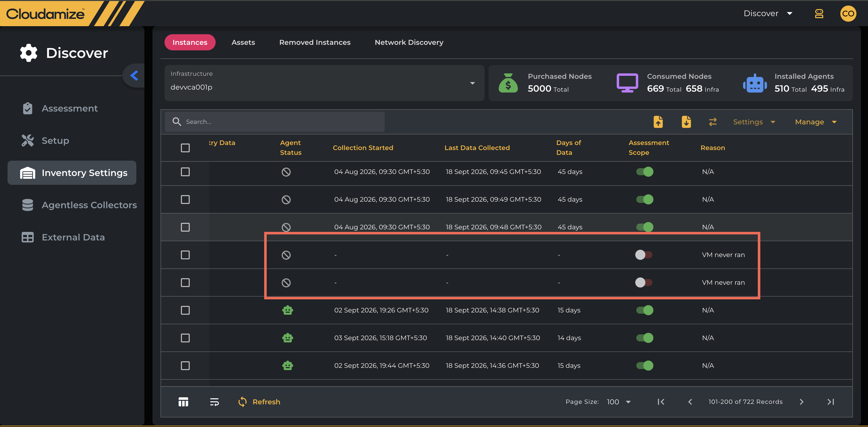Go to last page of records
Screen dimensions: 868x427
click(x=831, y=402)
